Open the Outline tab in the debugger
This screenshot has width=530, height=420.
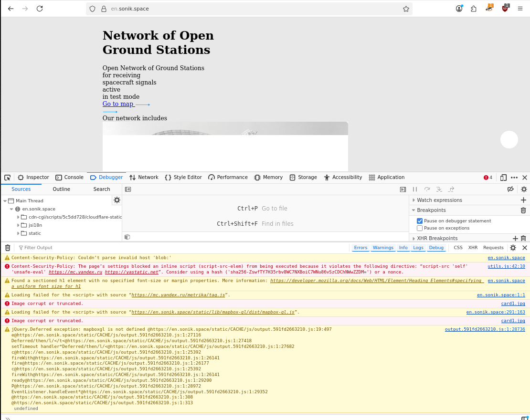pyautogui.click(x=61, y=189)
